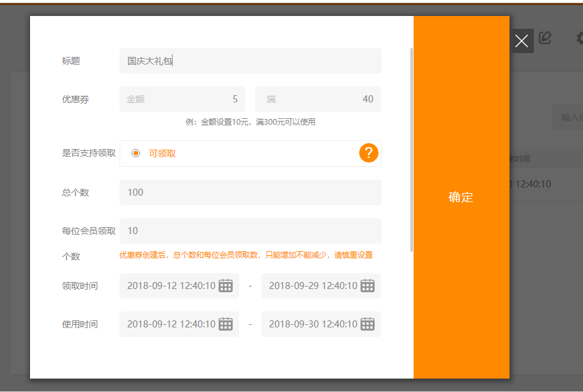Open calendar for 领取时间 end date
The width and height of the screenshot is (583, 392).
(368, 286)
